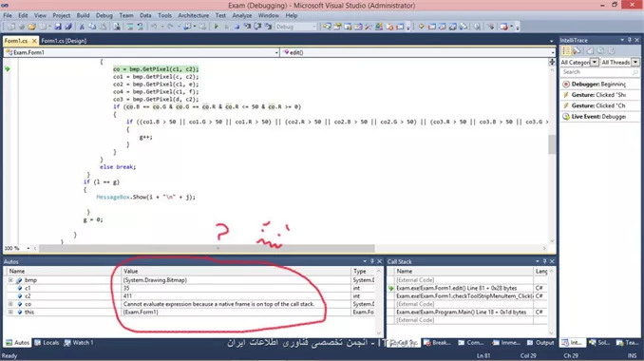
Task: Click the Undo arrow icon
Action: pyautogui.click(x=154, y=27)
